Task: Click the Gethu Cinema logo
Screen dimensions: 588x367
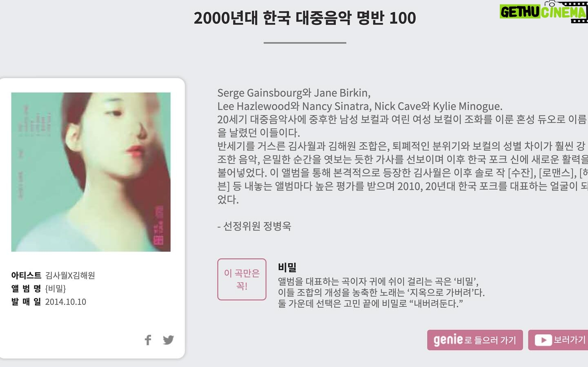Action: (x=543, y=12)
